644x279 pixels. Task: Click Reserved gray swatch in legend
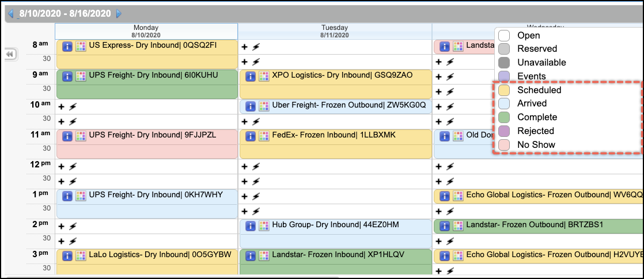click(504, 49)
